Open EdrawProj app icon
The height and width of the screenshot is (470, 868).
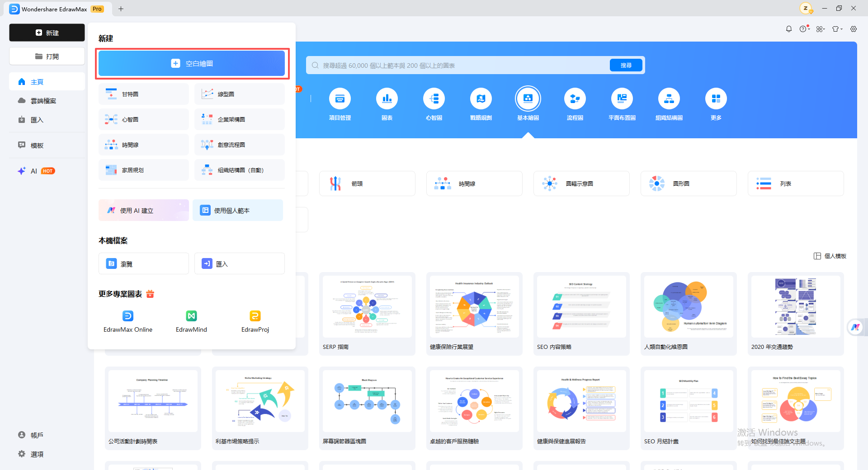[x=255, y=316]
